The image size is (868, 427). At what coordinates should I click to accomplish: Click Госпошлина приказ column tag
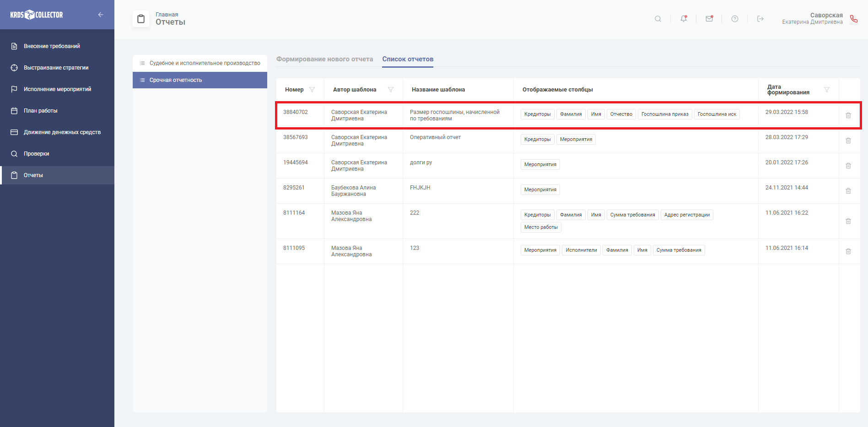[665, 114]
